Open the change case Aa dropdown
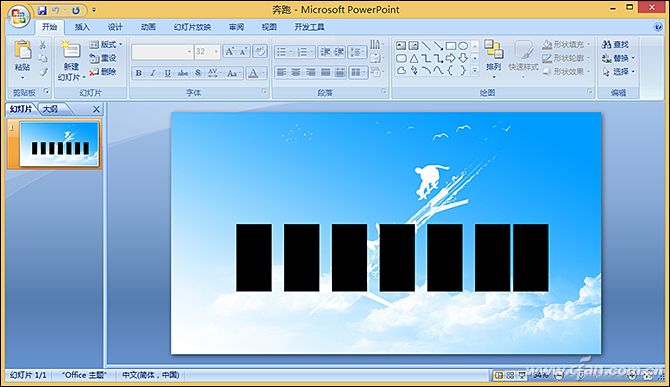This screenshot has width=670, height=387. tap(234, 73)
